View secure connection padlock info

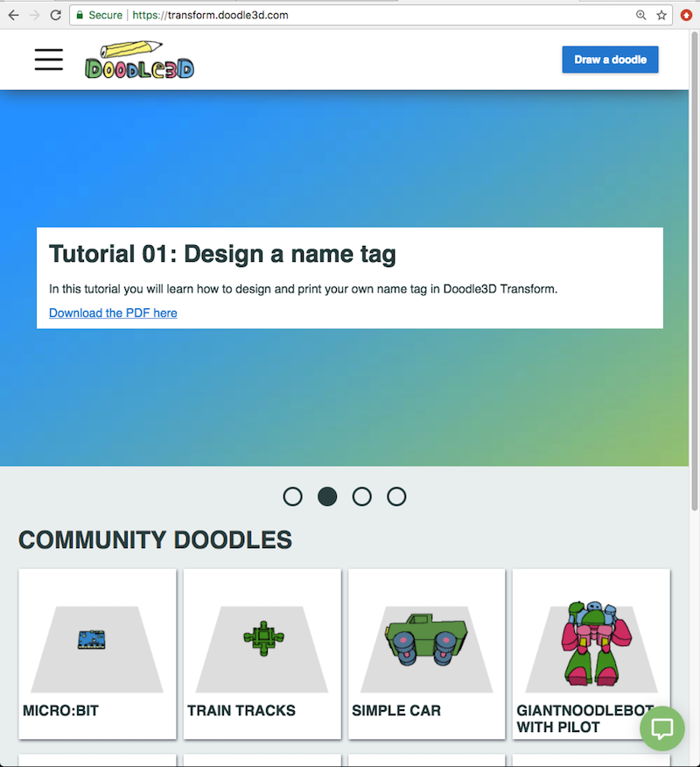click(80, 15)
